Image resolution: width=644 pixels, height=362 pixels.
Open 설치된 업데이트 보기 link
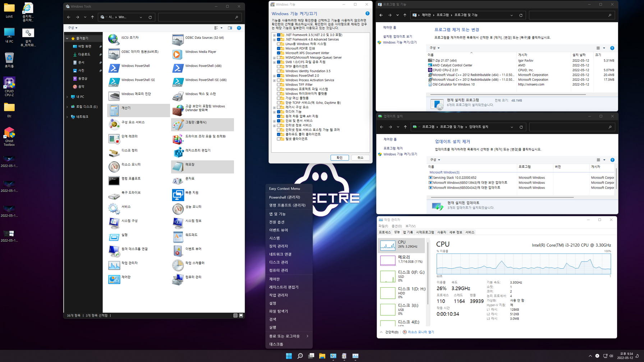pos(397,37)
